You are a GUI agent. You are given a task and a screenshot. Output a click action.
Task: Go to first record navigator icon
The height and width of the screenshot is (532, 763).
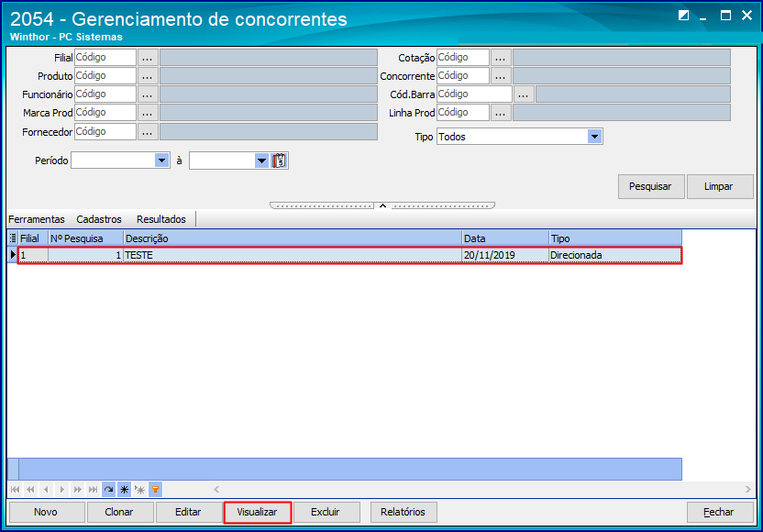pos(15,489)
